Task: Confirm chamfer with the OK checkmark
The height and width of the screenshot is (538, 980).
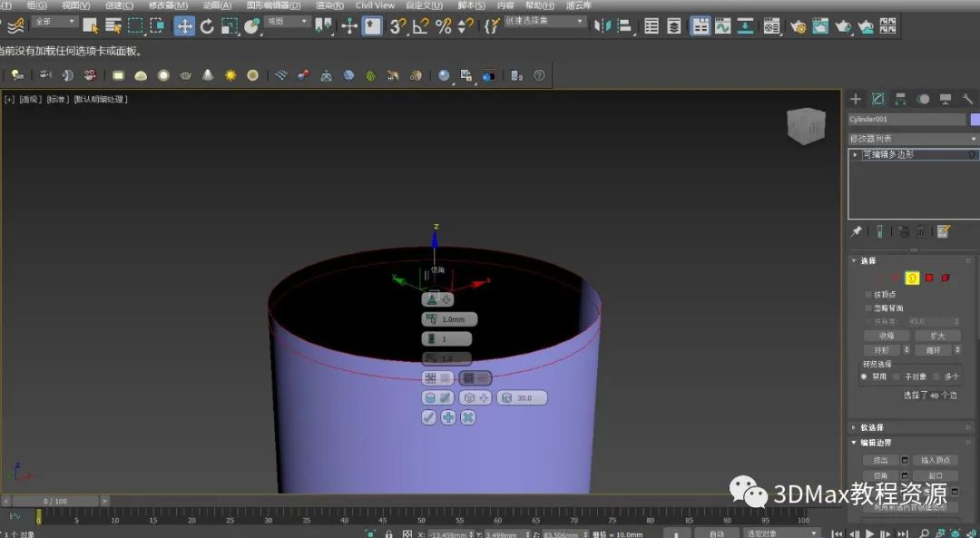Action: click(x=429, y=417)
